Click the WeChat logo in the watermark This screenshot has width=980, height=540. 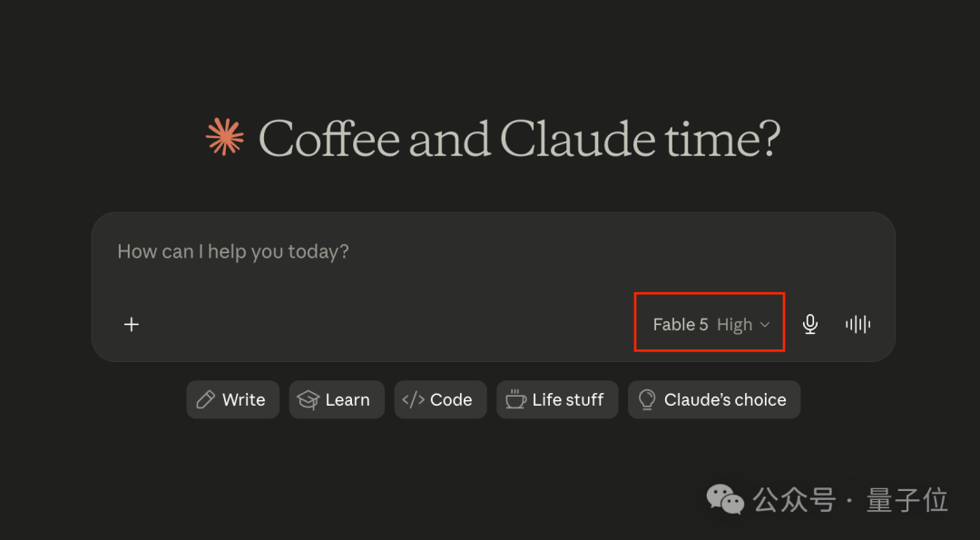point(725,499)
